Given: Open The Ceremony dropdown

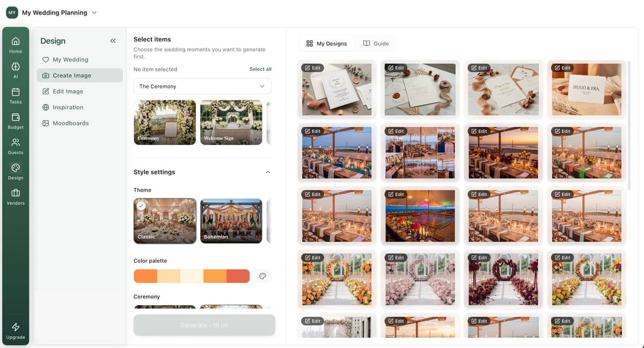Looking at the screenshot, I should pyautogui.click(x=202, y=86).
